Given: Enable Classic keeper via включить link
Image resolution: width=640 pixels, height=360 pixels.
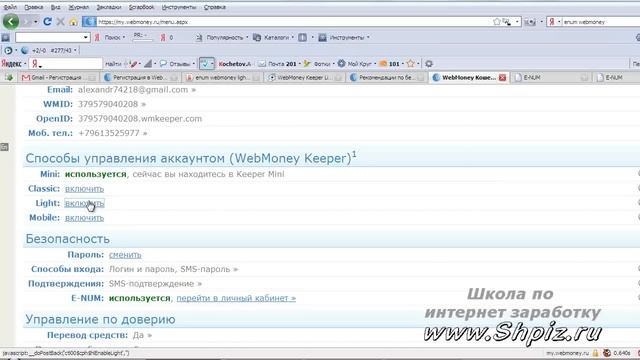Looking at the screenshot, I should (x=84, y=189).
